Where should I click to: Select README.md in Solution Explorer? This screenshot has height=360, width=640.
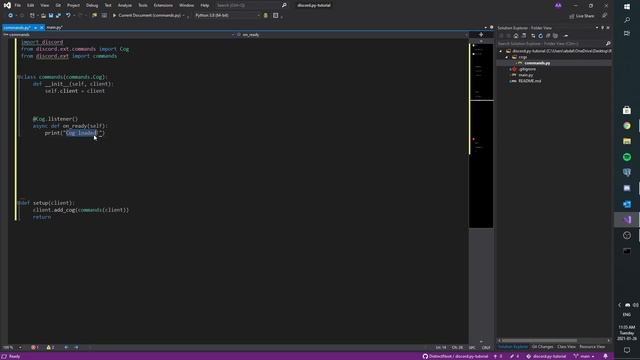pyautogui.click(x=529, y=81)
